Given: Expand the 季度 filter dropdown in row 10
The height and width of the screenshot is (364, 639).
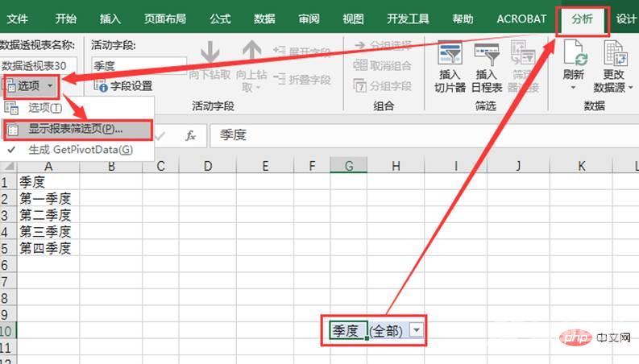Looking at the screenshot, I should click(x=415, y=330).
